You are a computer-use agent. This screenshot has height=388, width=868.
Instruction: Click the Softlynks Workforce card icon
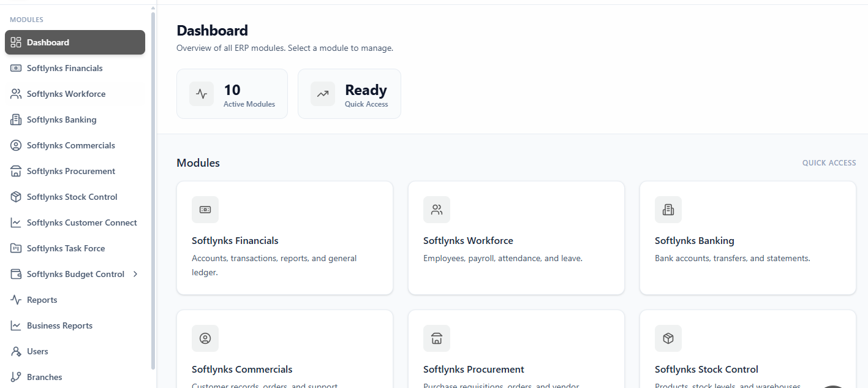[x=437, y=210]
